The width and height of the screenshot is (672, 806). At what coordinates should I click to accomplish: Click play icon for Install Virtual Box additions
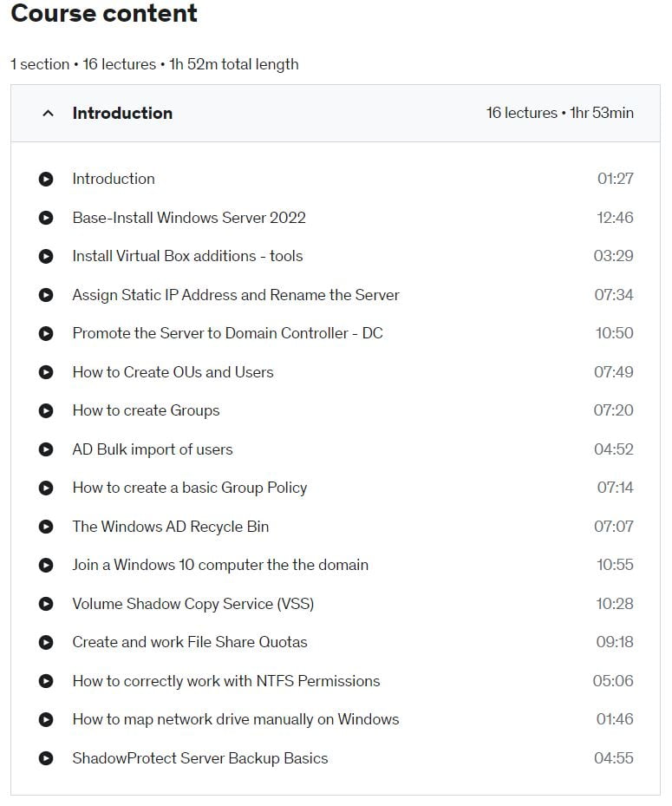click(x=46, y=256)
